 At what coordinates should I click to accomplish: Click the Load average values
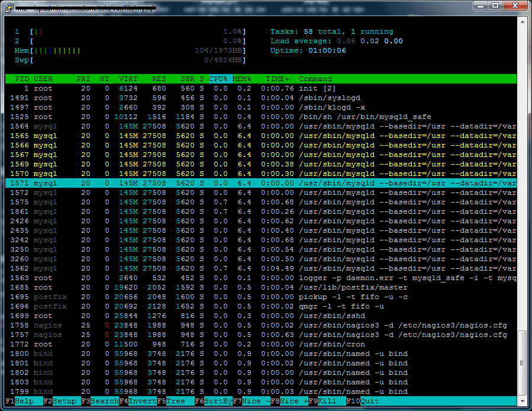pyautogui.click(x=370, y=41)
